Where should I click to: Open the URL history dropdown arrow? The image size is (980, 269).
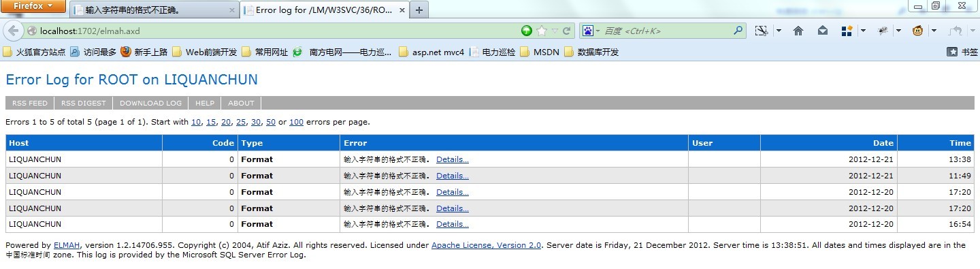coord(555,31)
